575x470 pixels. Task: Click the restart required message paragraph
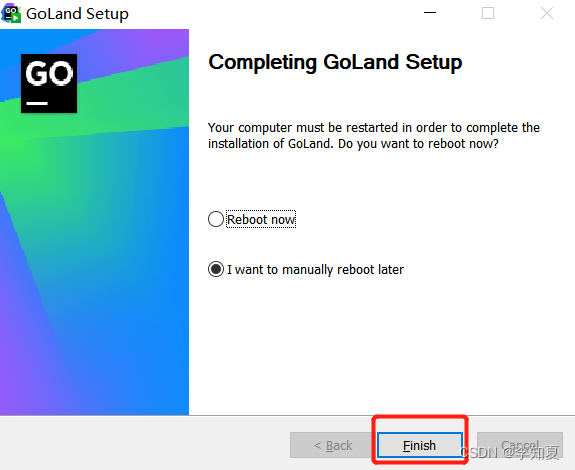coord(374,136)
